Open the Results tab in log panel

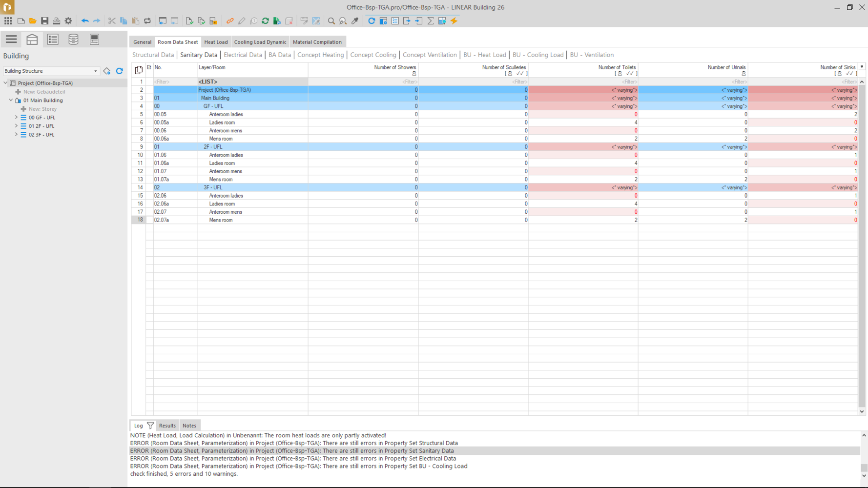(167, 426)
